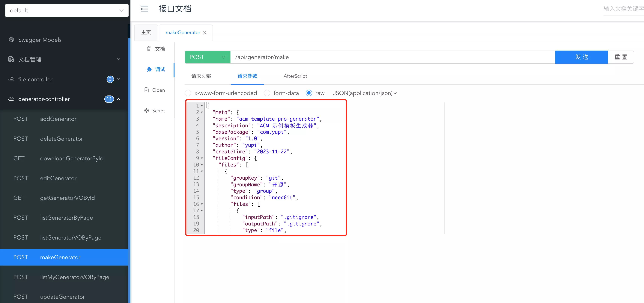
Task: Click the 重置 reset button
Action: pyautogui.click(x=621, y=57)
